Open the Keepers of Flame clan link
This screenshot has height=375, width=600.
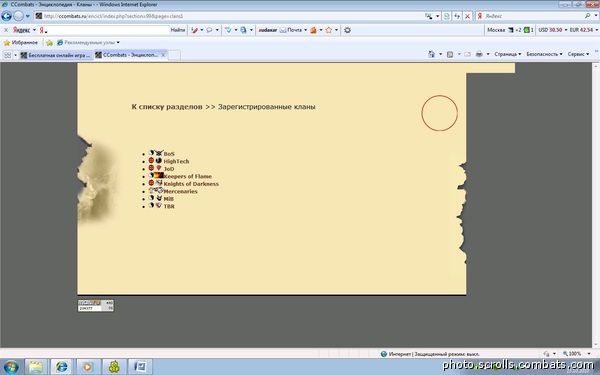pos(188,176)
